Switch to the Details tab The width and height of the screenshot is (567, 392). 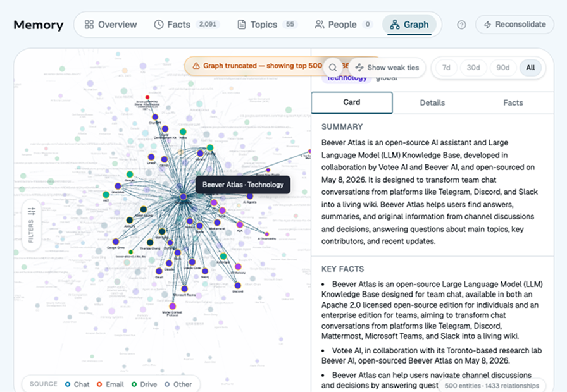tap(432, 102)
